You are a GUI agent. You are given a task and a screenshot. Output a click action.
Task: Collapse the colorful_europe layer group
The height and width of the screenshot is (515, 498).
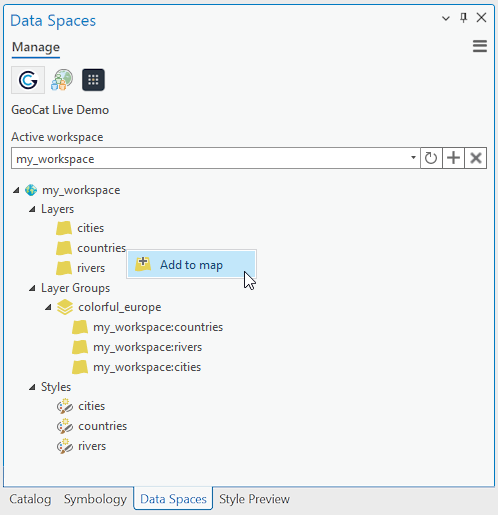(48, 307)
